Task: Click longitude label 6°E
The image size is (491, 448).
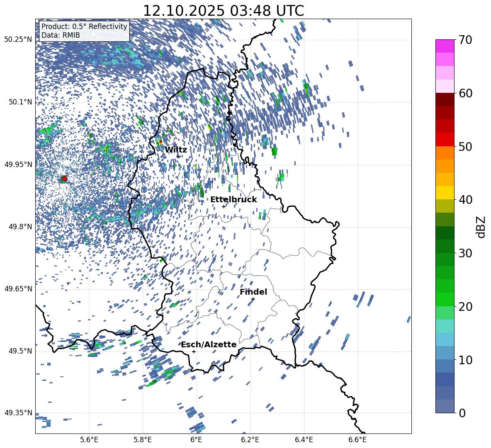Action: [x=196, y=440]
